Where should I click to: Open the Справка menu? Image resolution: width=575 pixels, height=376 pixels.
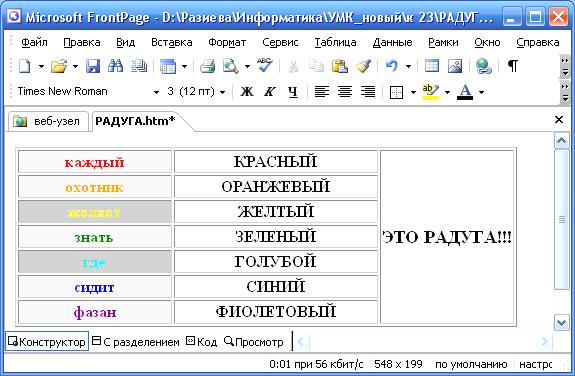pos(538,42)
